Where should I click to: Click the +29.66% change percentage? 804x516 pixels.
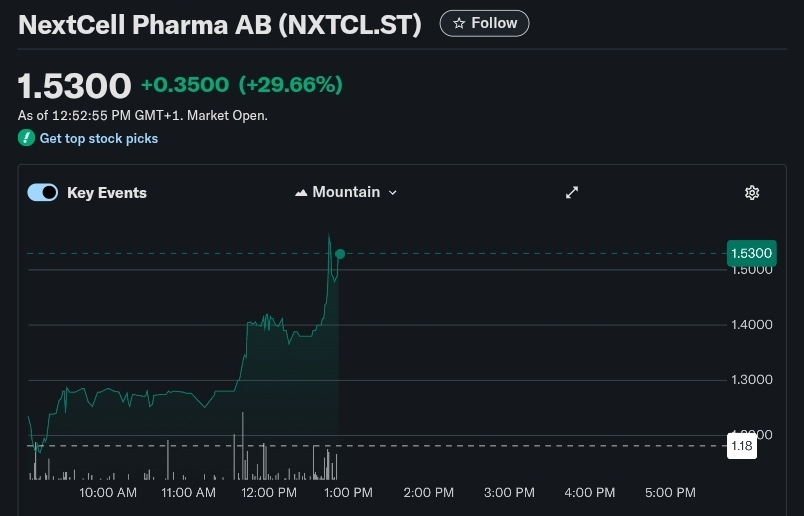(x=290, y=85)
